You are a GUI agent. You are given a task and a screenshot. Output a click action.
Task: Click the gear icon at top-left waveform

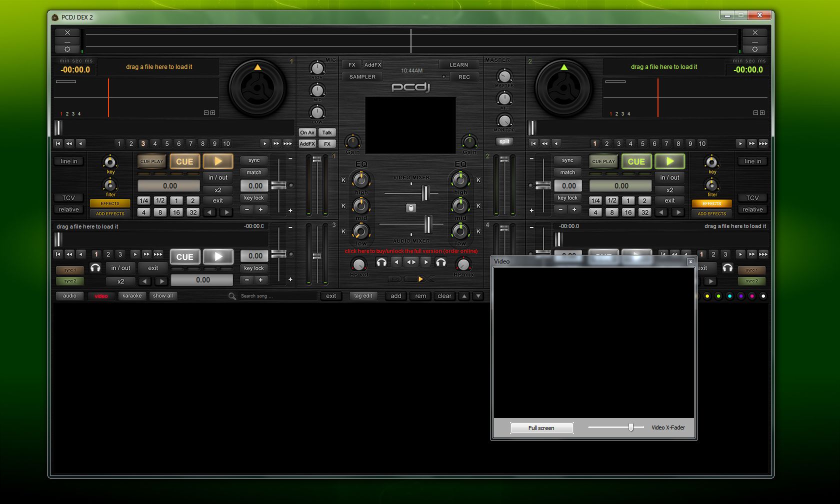67,49
